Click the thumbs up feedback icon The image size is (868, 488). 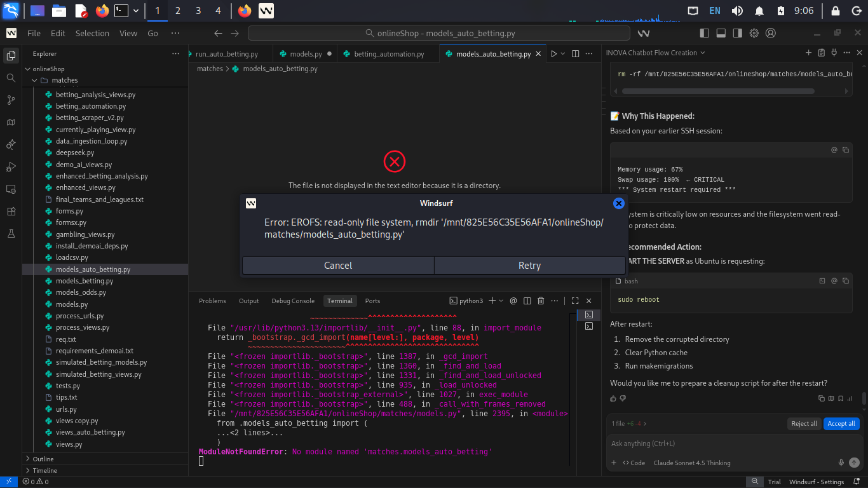coord(613,398)
